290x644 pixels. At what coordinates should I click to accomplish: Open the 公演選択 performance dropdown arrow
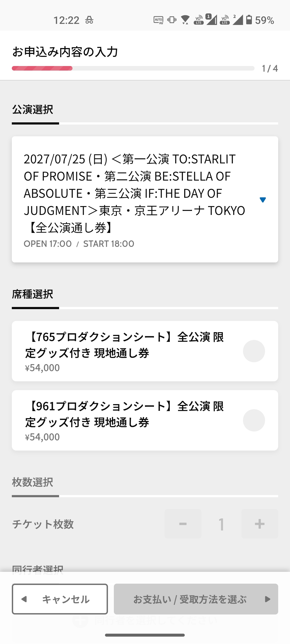[x=263, y=200]
